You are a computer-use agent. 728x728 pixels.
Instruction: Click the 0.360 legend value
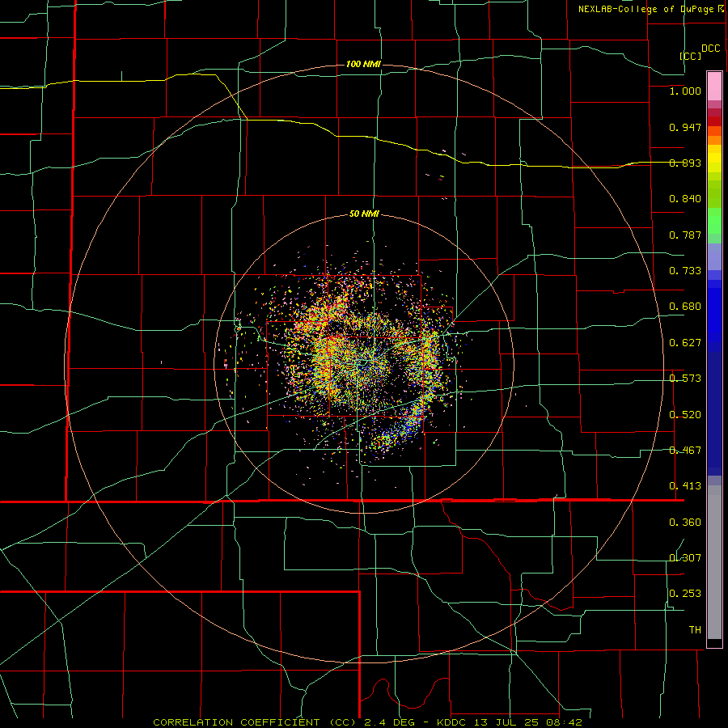[x=685, y=523]
